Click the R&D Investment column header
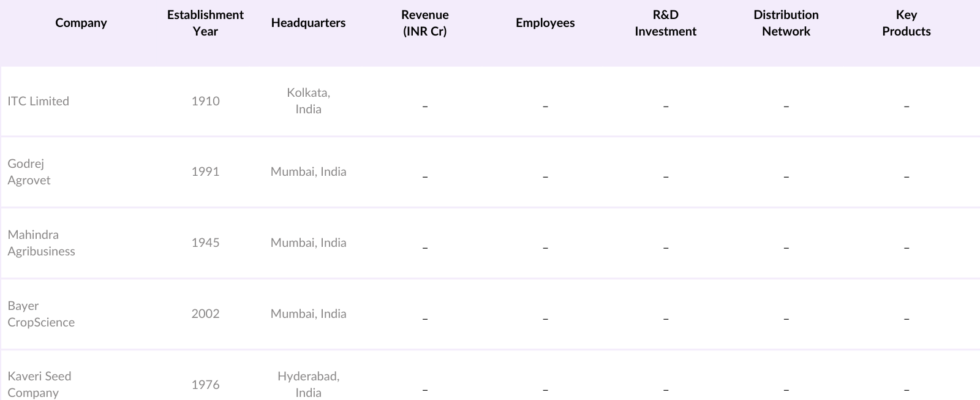 click(x=665, y=23)
